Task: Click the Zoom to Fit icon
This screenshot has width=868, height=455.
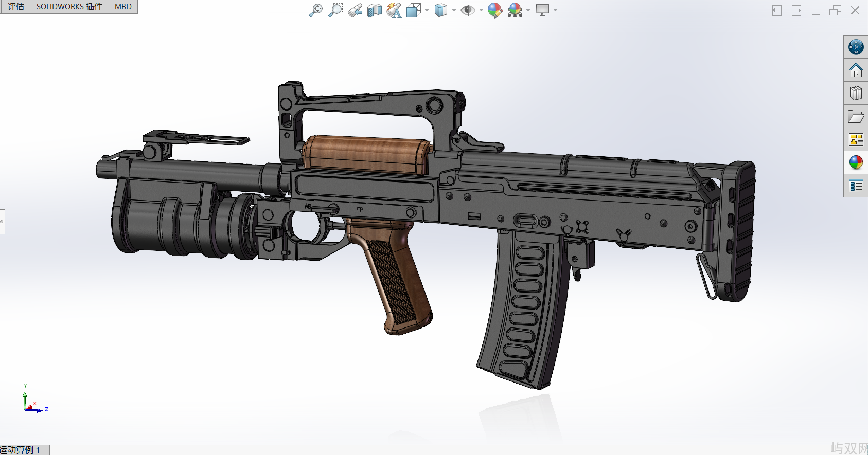Action: click(x=315, y=10)
